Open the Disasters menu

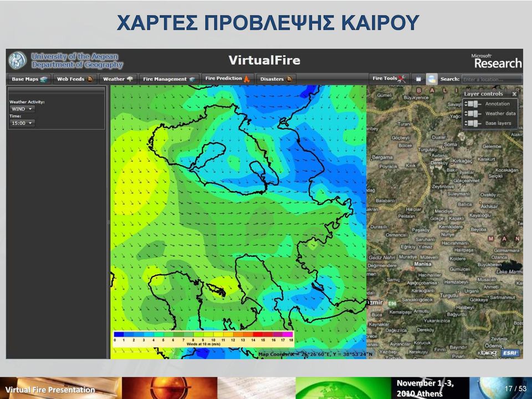(276, 79)
